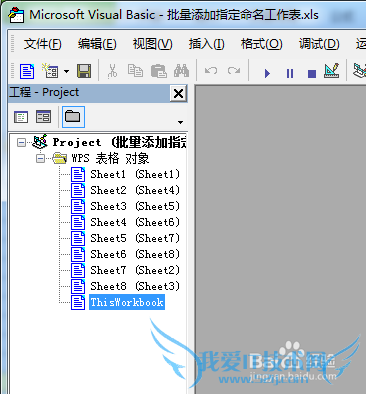
Task: Select the WPS 表格 对象 folder
Action: [110, 158]
